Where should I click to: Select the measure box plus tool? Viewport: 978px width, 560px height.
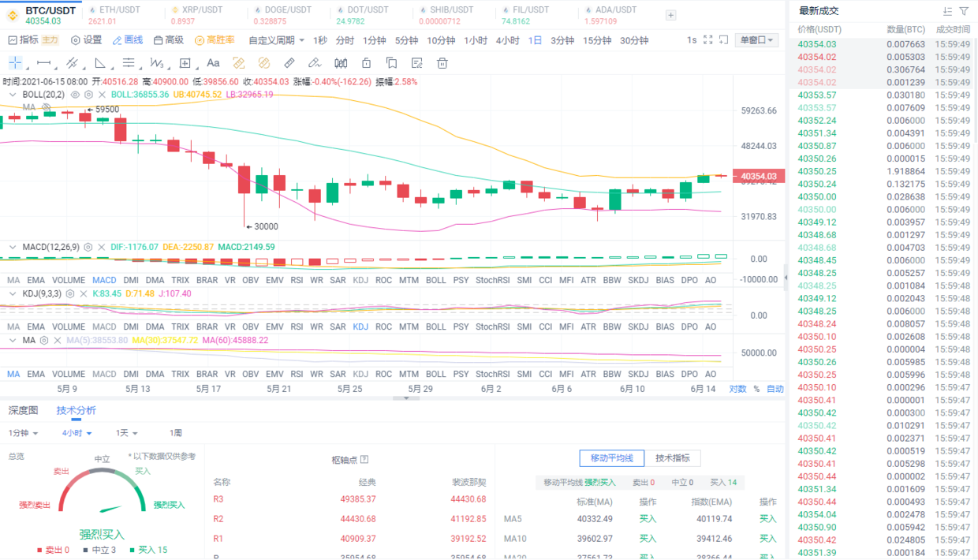click(x=185, y=63)
